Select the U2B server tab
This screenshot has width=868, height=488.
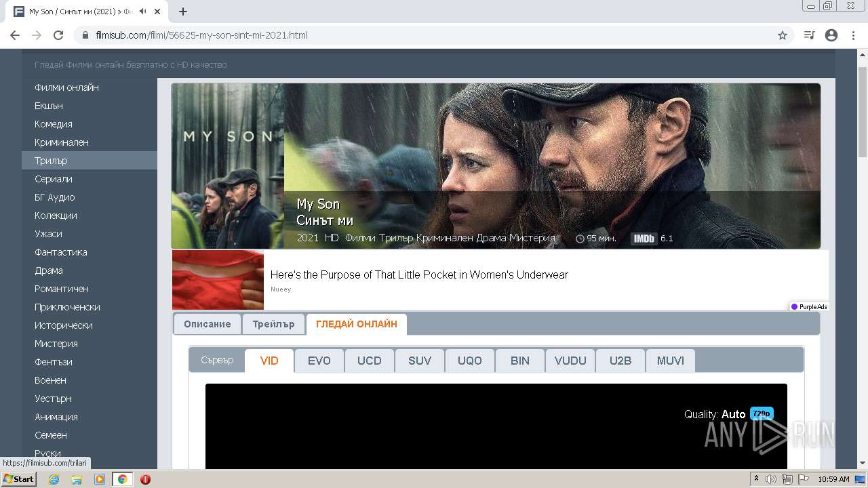(620, 361)
